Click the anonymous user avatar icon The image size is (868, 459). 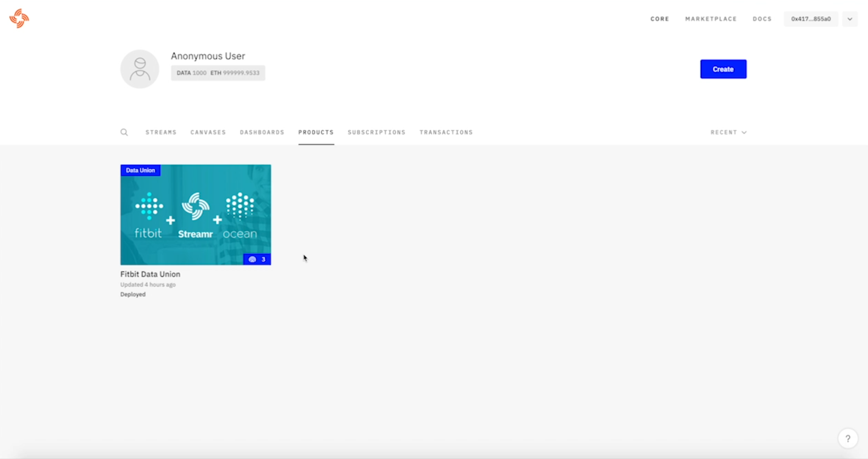[140, 69]
